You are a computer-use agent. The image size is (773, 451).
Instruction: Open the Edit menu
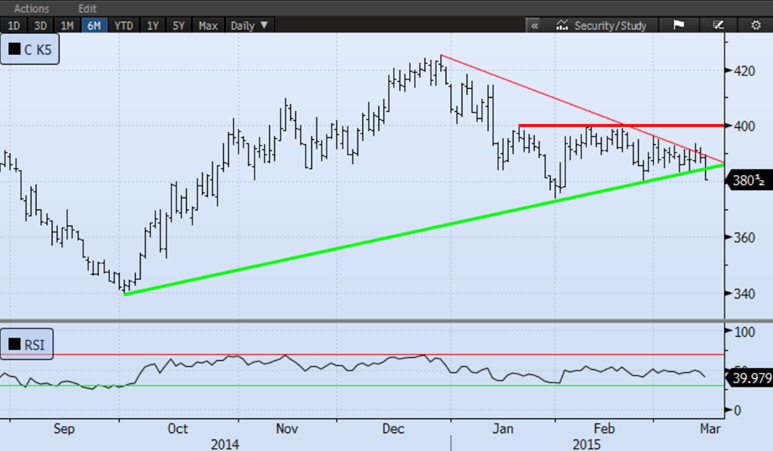[x=87, y=8]
